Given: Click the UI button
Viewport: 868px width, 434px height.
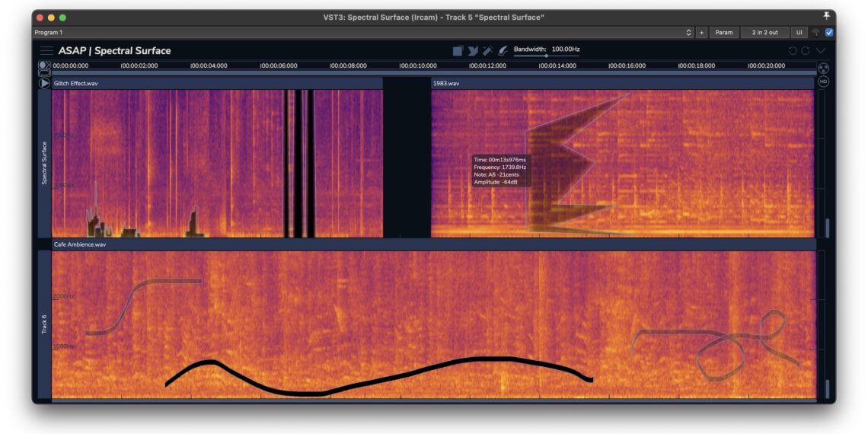Looking at the screenshot, I should (x=799, y=33).
